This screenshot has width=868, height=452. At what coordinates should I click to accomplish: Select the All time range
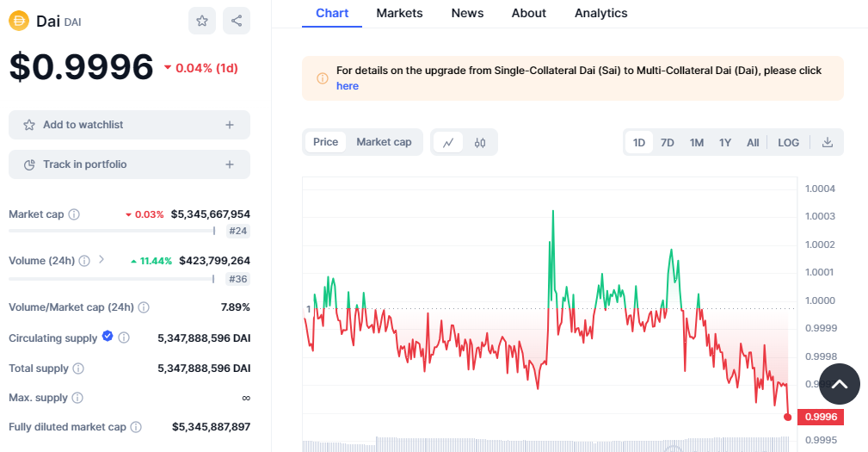click(753, 142)
